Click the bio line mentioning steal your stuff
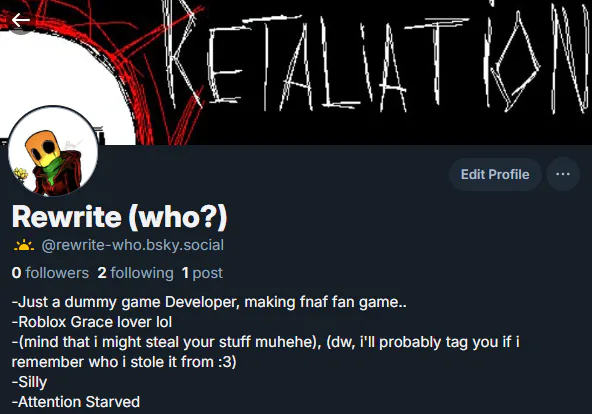The image size is (592, 414). [266, 342]
